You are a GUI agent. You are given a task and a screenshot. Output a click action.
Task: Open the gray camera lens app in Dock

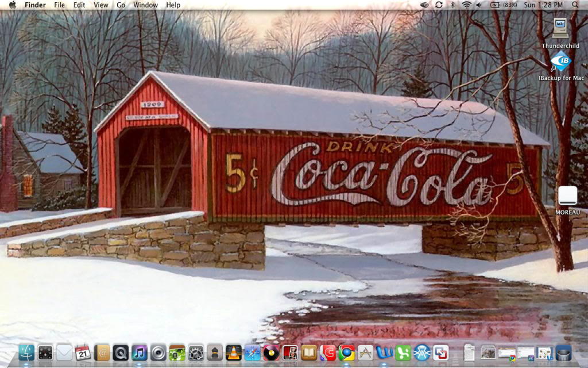(158, 353)
